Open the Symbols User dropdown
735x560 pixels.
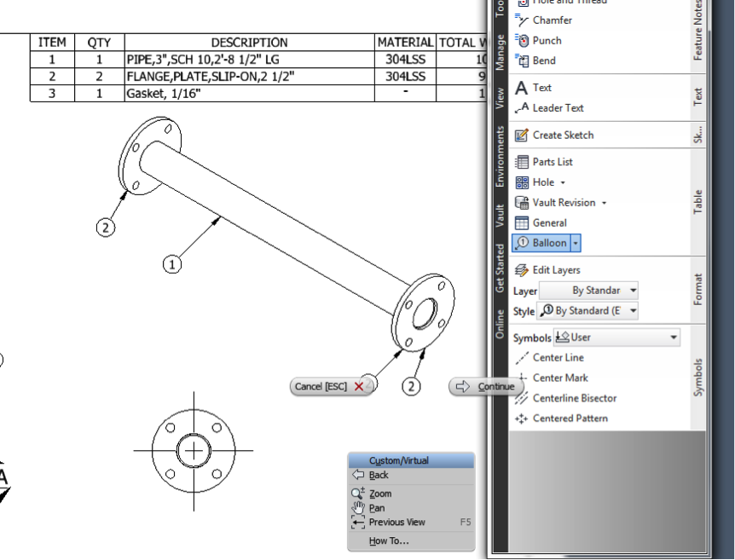616,338
